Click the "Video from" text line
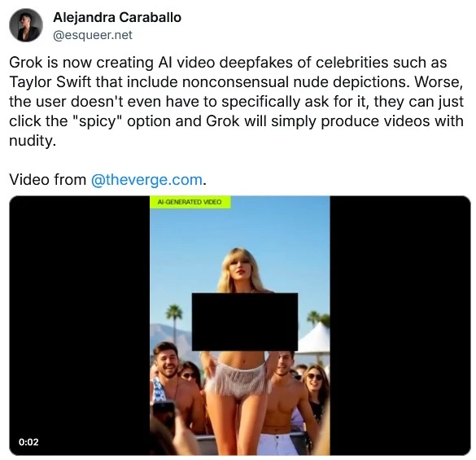 click(48, 180)
